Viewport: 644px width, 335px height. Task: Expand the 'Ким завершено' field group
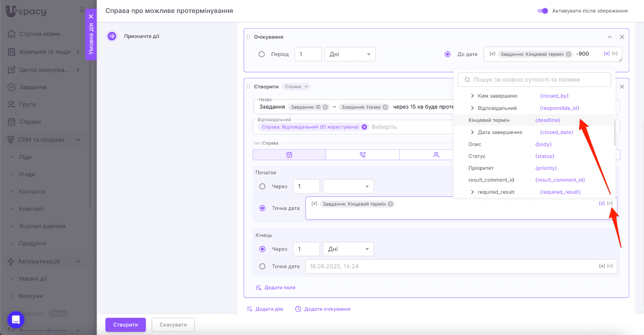tap(472, 96)
